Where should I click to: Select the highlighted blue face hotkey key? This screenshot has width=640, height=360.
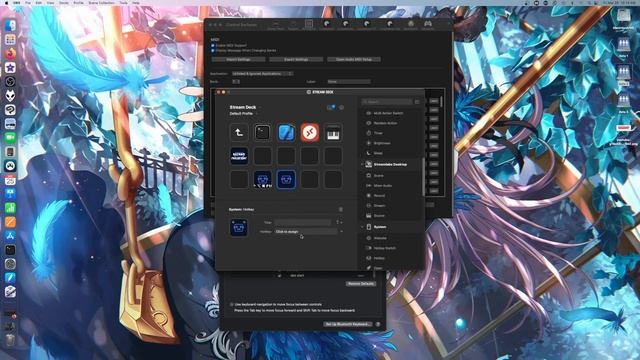286,180
